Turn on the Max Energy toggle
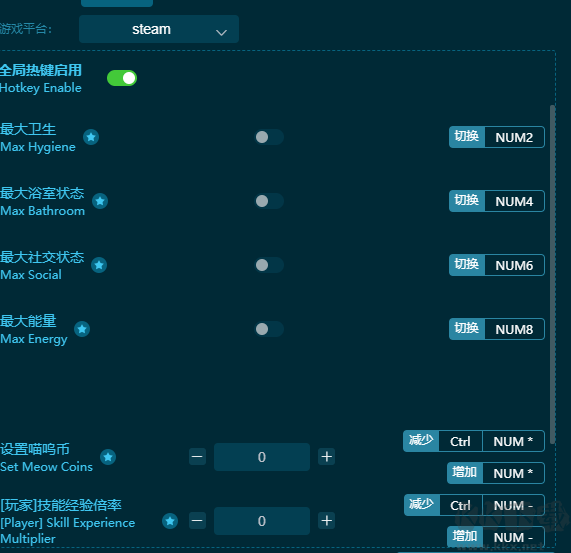The image size is (571, 553). pos(269,329)
